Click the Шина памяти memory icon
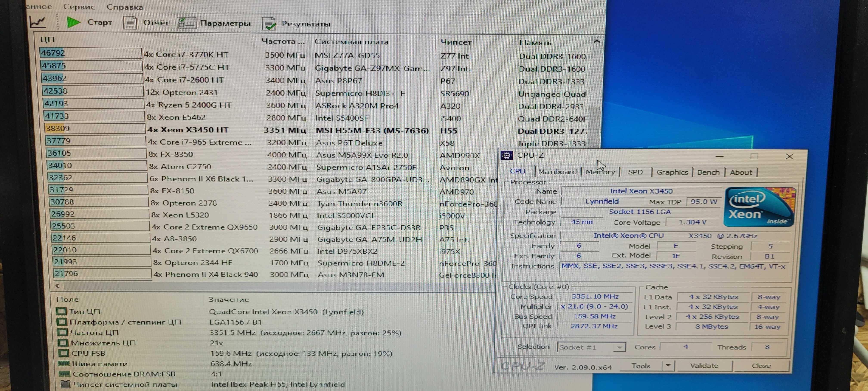This screenshot has width=868, height=391. click(x=64, y=363)
